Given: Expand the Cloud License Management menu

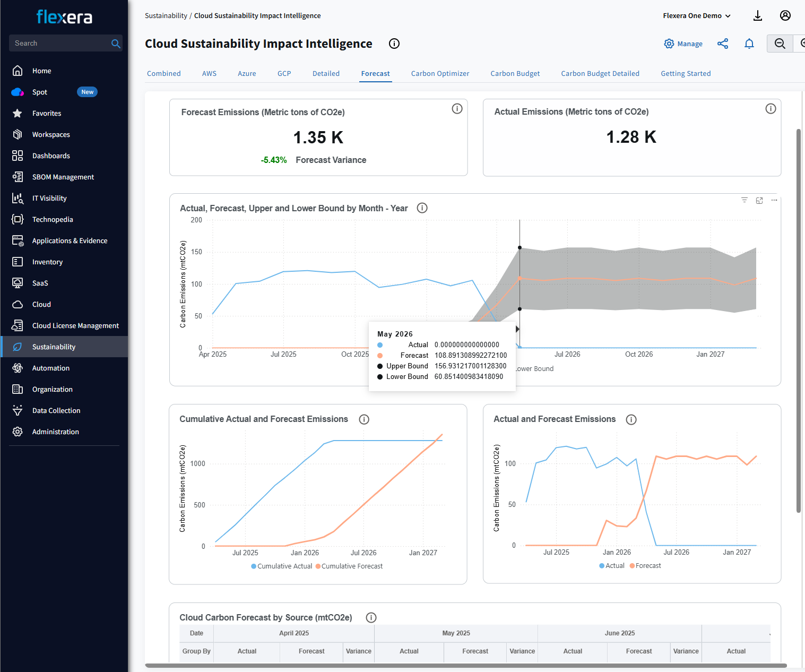Looking at the screenshot, I should coord(75,325).
